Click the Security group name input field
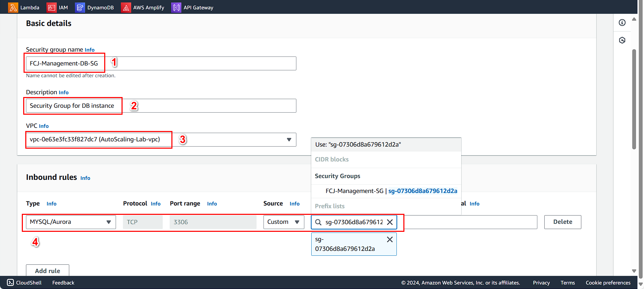 161,63
